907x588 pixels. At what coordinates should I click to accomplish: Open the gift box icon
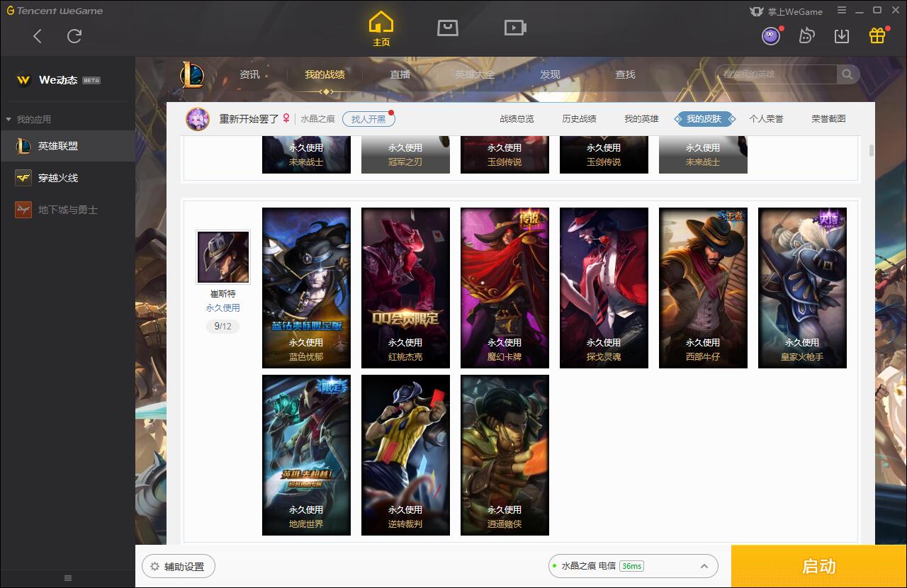[x=877, y=35]
